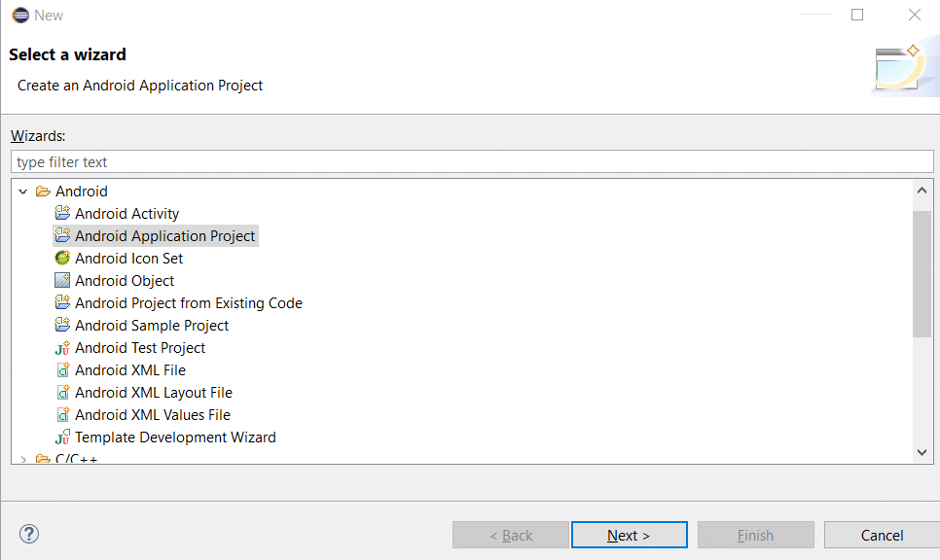Image resolution: width=940 pixels, height=560 pixels.
Task: Click the Android Project from Existing Code icon
Action: (62, 301)
